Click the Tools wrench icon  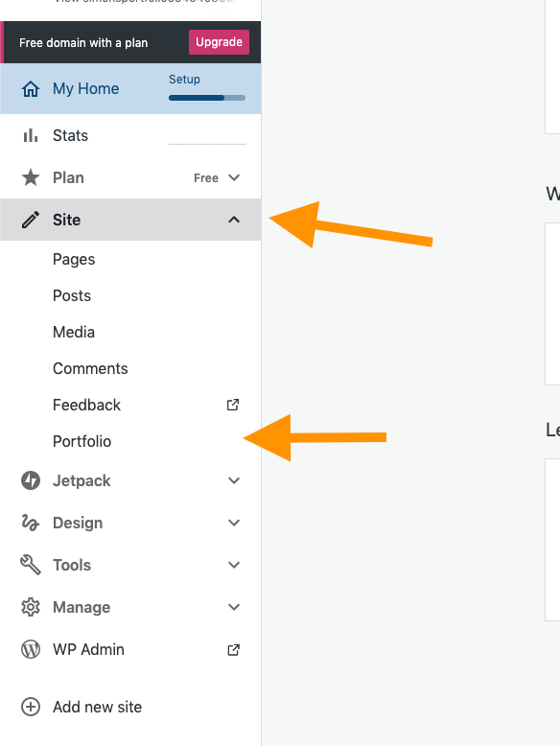(31, 565)
